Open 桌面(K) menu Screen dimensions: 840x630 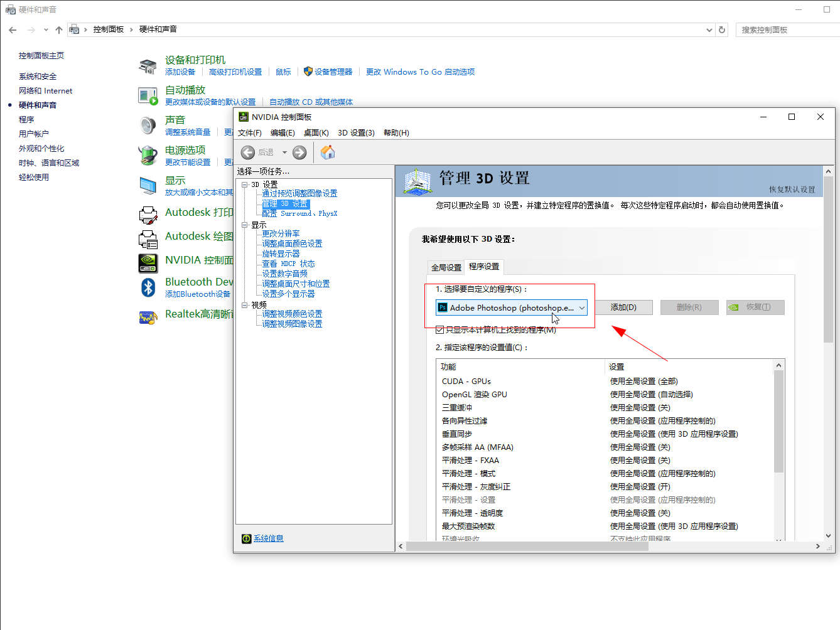point(316,133)
